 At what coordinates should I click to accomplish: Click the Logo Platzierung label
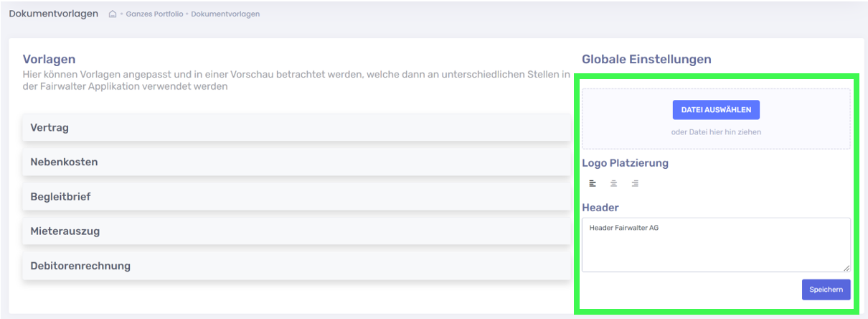coord(625,163)
